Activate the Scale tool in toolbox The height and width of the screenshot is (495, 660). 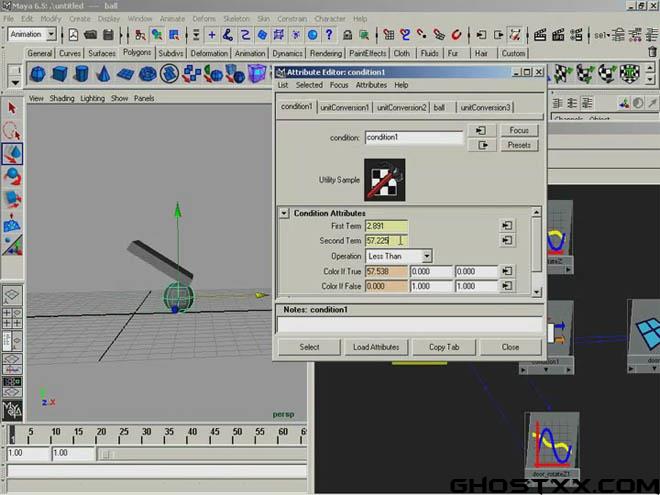12,199
